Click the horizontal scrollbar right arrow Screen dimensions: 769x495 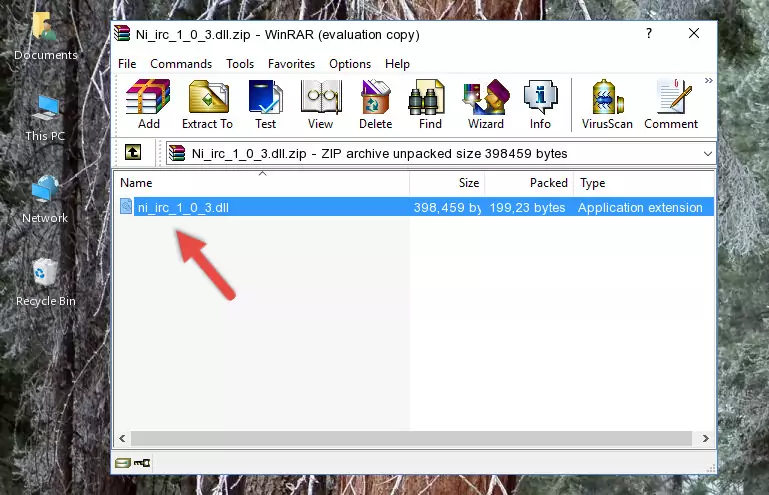pyautogui.click(x=705, y=438)
